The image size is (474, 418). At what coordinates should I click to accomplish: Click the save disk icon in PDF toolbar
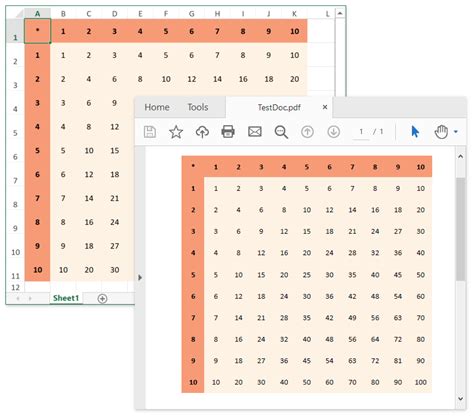tap(150, 132)
